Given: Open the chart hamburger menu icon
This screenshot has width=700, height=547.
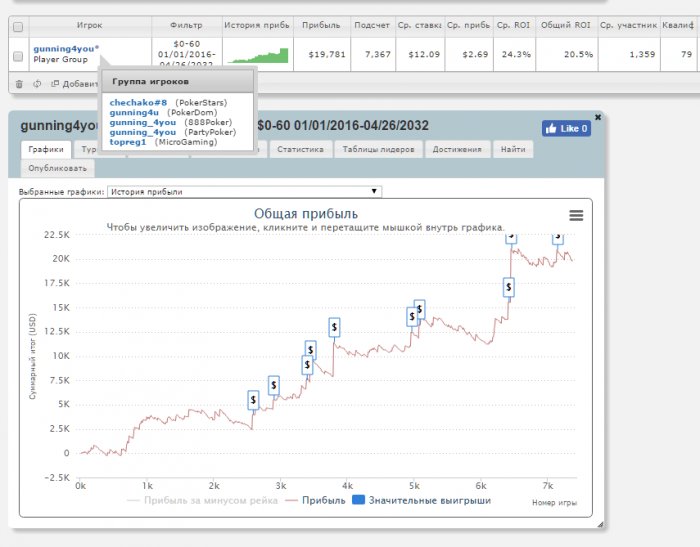Looking at the screenshot, I should (x=575, y=215).
